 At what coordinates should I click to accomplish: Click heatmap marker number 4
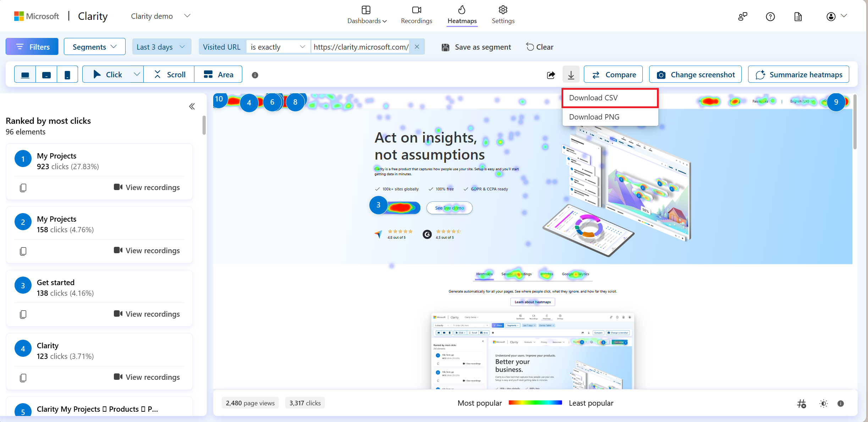249,102
